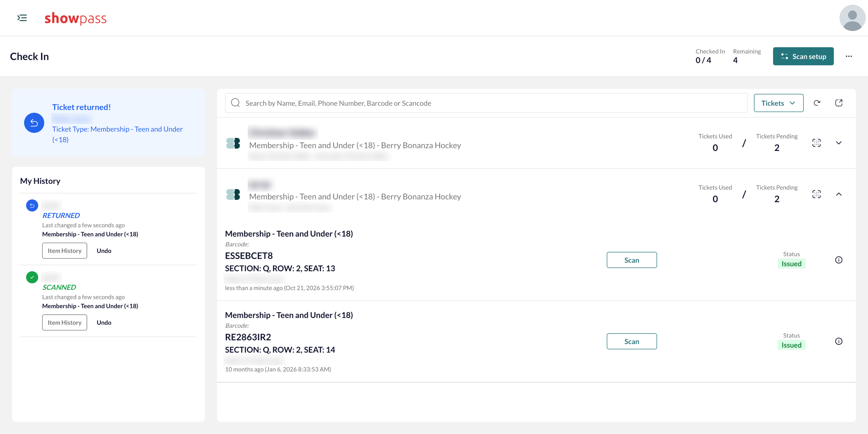
Task: Click 'SECTION: Q, ROW: 2, SEAT: 13' text
Action: [280, 268]
